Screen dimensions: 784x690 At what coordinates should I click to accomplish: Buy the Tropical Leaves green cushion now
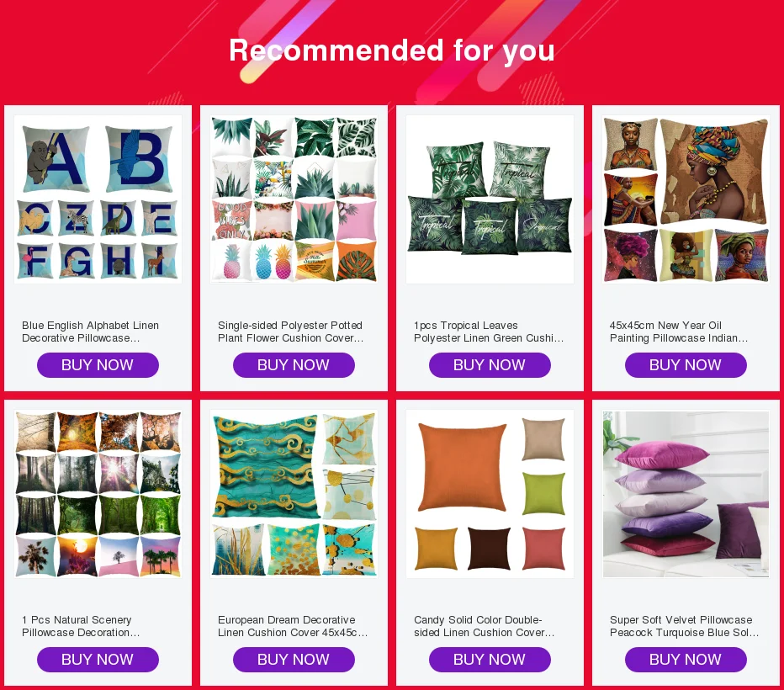490,365
